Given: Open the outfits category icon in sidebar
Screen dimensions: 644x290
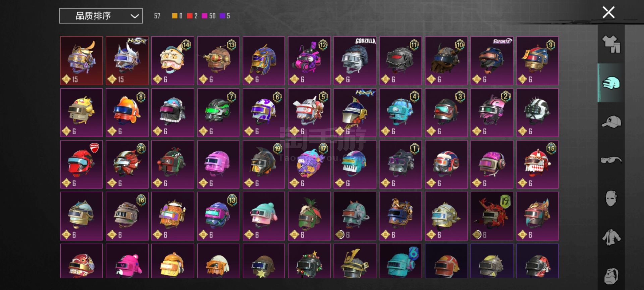Looking at the screenshot, I should [x=611, y=44].
